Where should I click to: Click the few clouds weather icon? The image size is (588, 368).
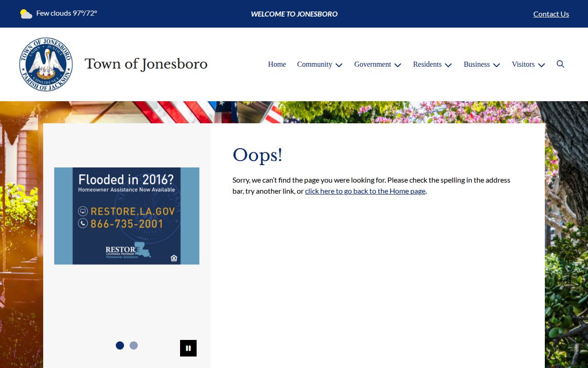(x=26, y=14)
